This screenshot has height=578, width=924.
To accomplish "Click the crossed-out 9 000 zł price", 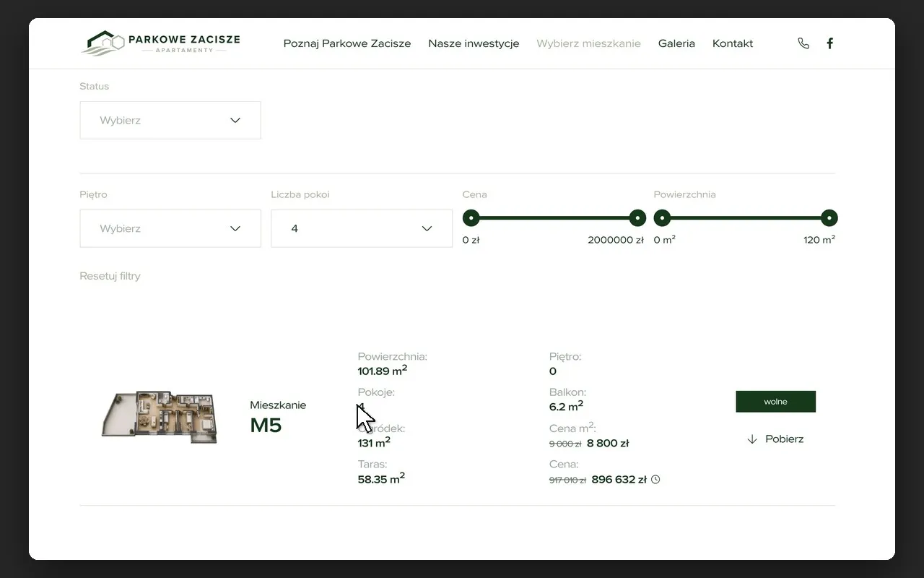I will point(565,444).
